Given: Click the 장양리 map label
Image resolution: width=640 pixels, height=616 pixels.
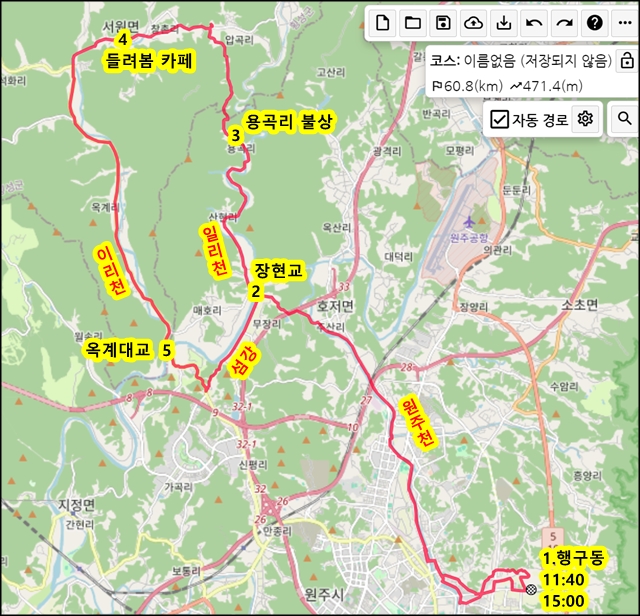Looking at the screenshot, I should 473,307.
